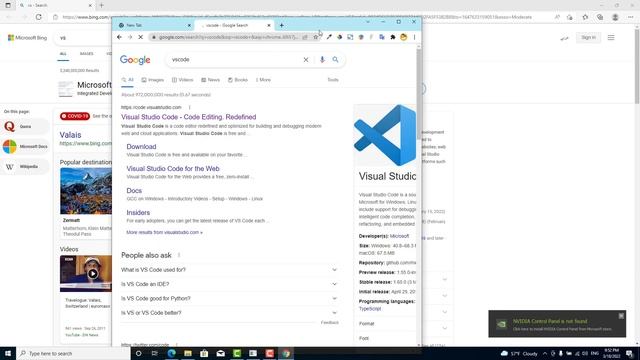Dismiss NVIDIA Control Panel notification
Screen dimensions: 640x360
click(x=621, y=316)
